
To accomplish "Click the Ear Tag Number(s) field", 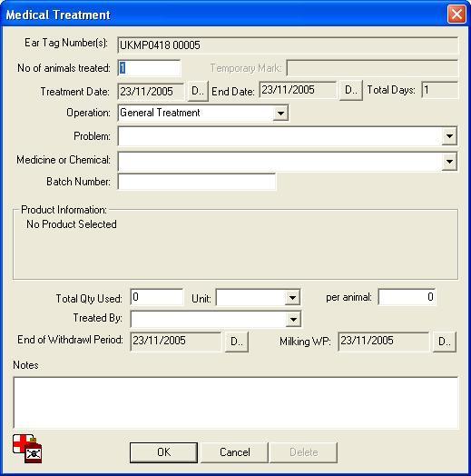I will (288, 45).
